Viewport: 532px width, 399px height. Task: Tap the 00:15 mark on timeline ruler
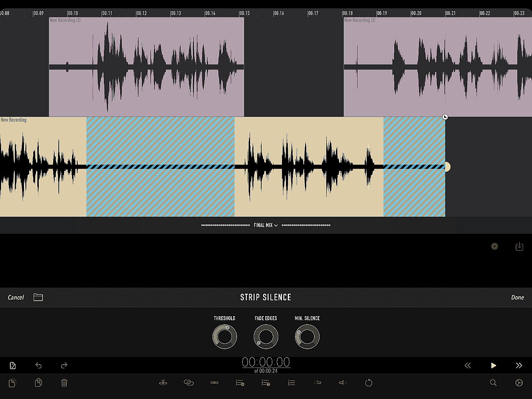click(244, 13)
